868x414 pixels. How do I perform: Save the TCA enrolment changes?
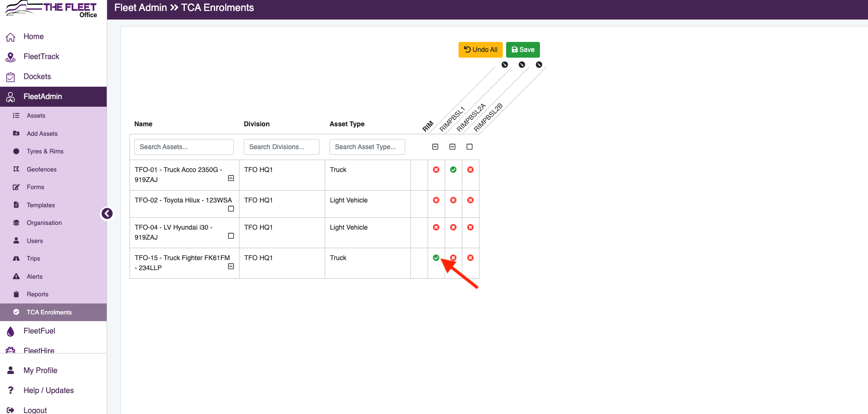(x=523, y=50)
